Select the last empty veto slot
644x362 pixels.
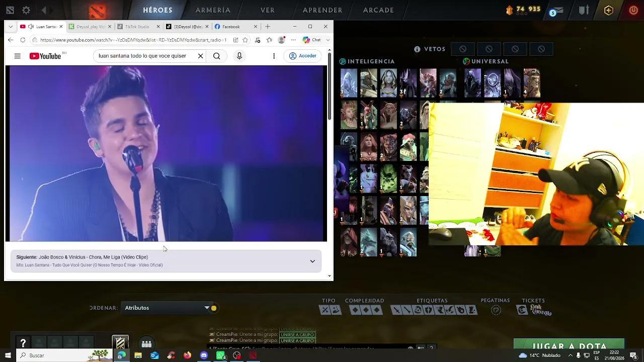(x=541, y=49)
